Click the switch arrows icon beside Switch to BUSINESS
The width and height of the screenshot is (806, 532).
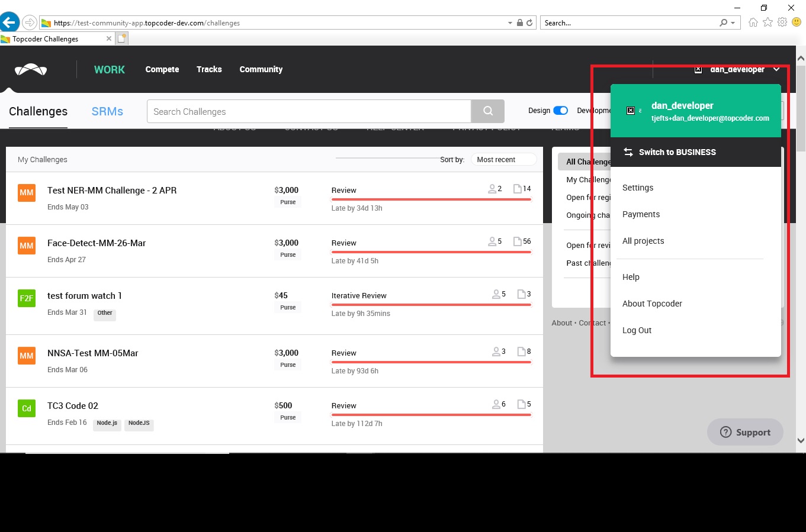coord(628,152)
